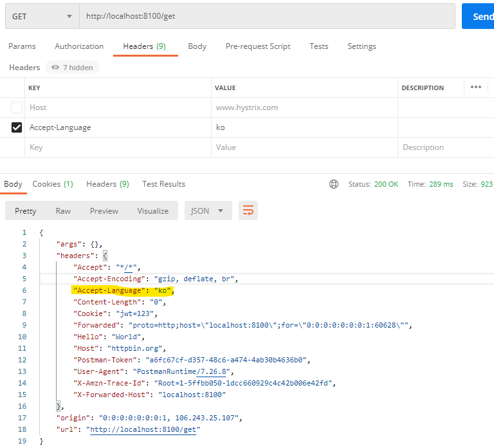Select the Pretty view button
The image size is (494, 448).
(x=26, y=211)
